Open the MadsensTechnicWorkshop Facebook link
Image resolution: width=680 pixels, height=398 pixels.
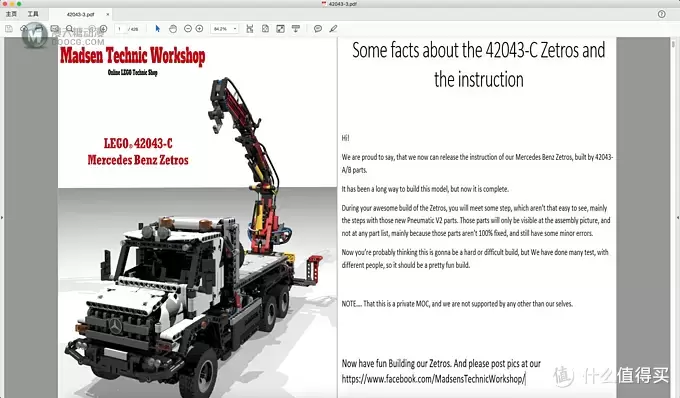click(434, 379)
